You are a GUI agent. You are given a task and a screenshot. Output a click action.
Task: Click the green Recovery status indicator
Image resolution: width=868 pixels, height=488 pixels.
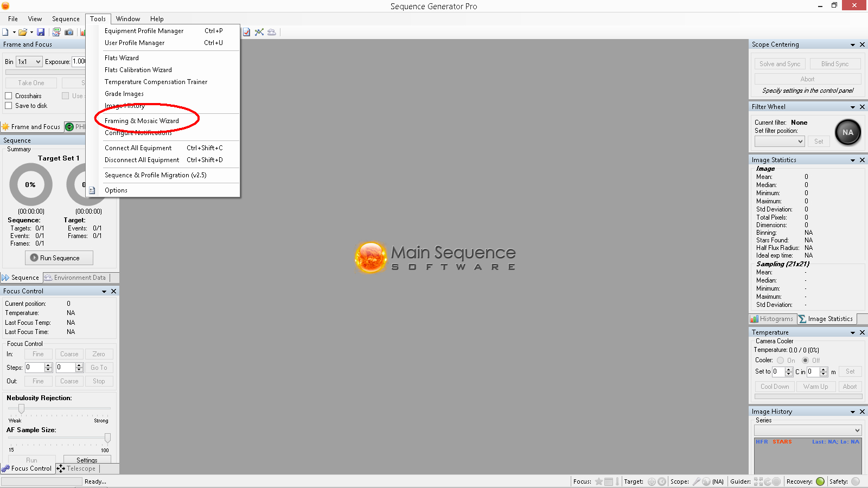(x=820, y=481)
